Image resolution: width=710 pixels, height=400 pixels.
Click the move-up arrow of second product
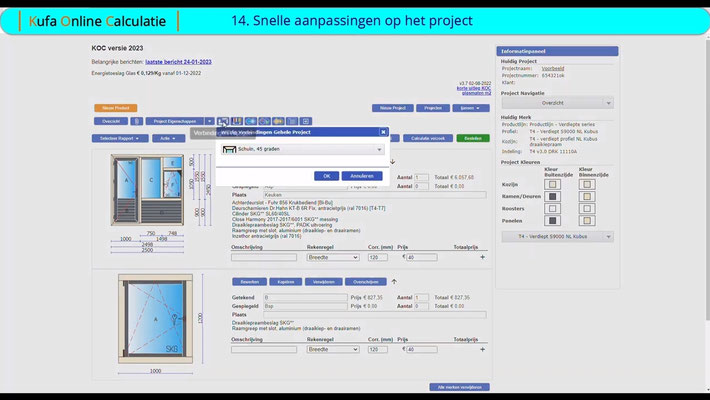pos(394,282)
